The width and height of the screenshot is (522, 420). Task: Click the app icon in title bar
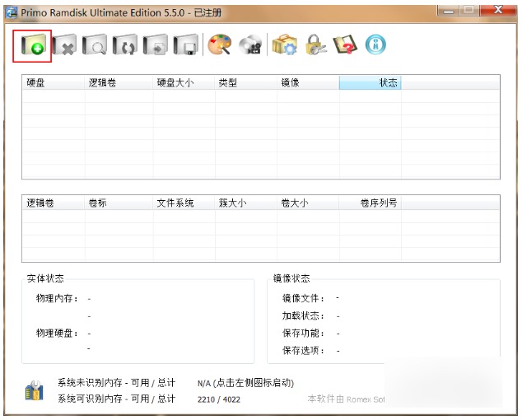coord(12,13)
